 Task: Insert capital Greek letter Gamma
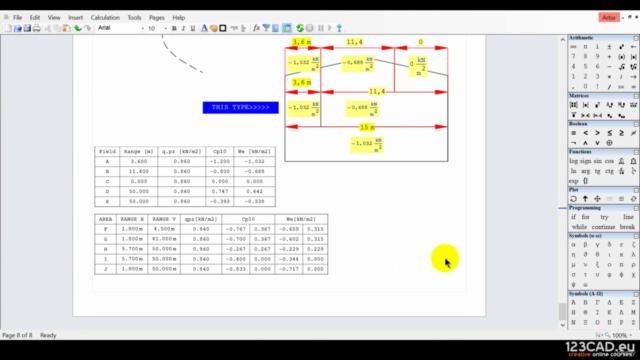(x=597, y=303)
